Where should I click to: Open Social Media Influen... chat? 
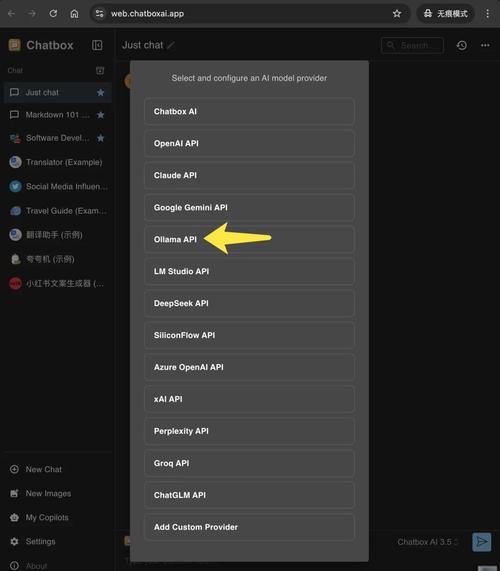pyautogui.click(x=58, y=186)
